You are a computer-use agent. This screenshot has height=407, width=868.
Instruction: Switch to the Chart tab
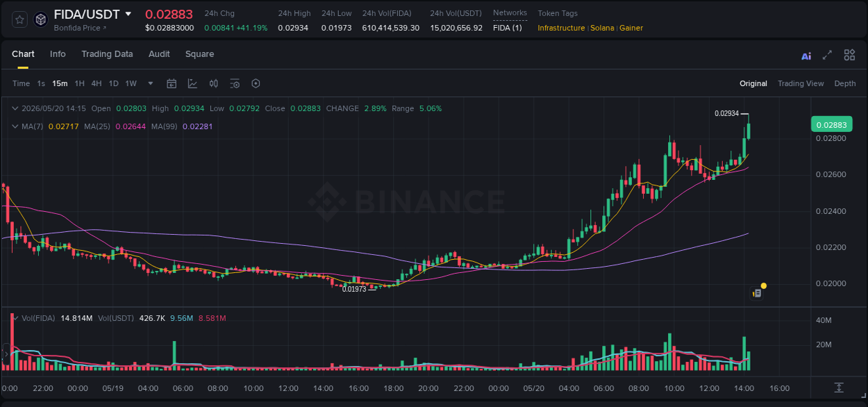click(23, 54)
